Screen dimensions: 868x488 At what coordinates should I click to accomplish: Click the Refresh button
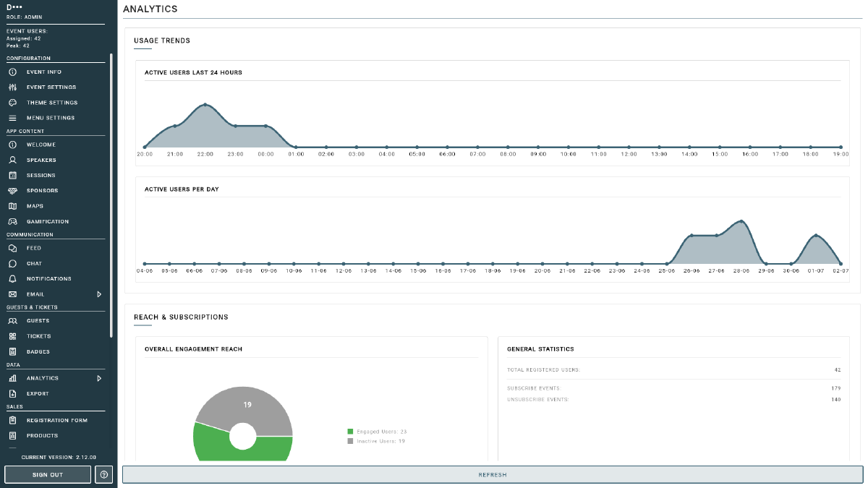493,475
